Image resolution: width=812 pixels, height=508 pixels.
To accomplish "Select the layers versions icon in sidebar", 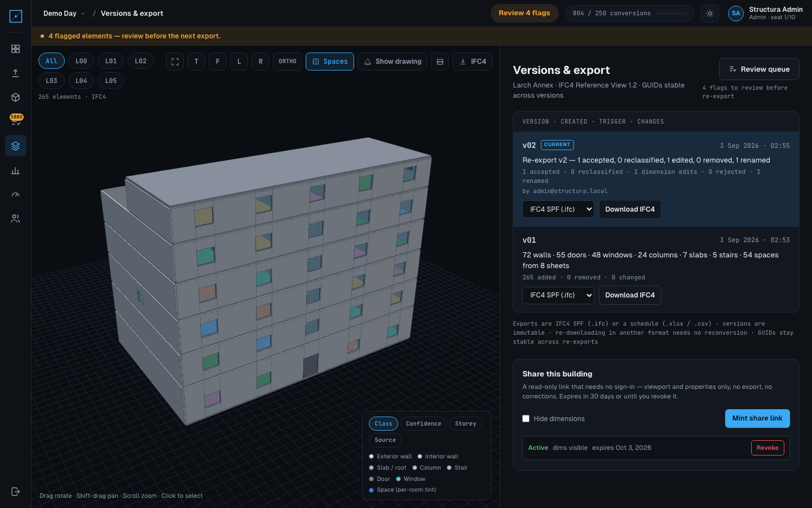I will tap(16, 146).
